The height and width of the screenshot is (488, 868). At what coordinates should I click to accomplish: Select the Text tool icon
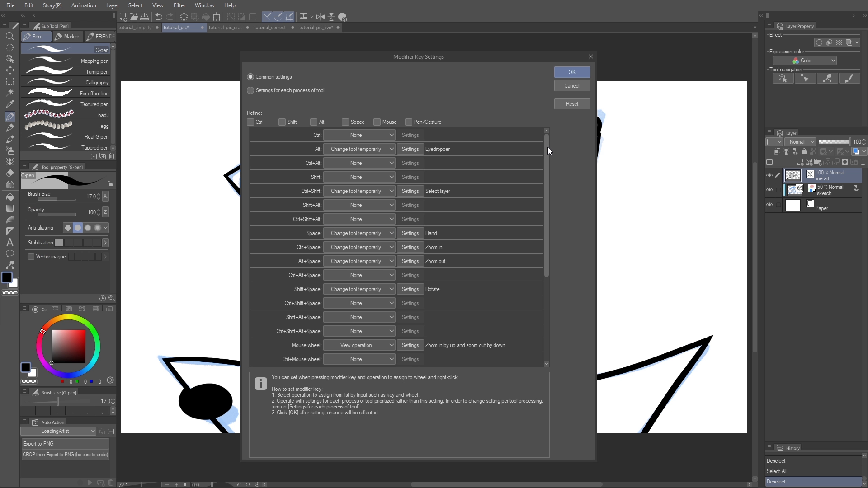point(10,242)
